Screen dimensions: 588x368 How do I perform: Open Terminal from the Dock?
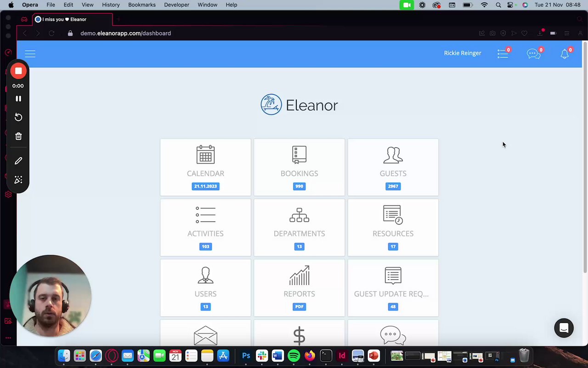(x=326, y=356)
